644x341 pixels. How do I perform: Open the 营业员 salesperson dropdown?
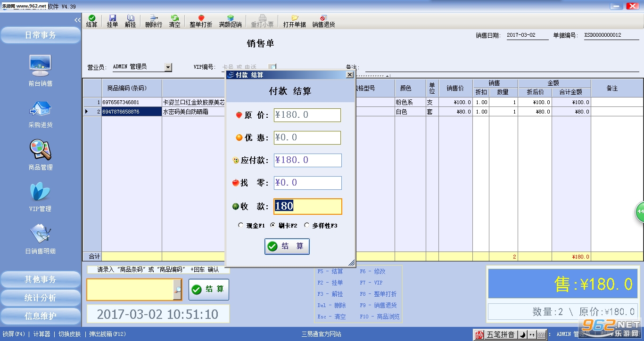point(168,67)
